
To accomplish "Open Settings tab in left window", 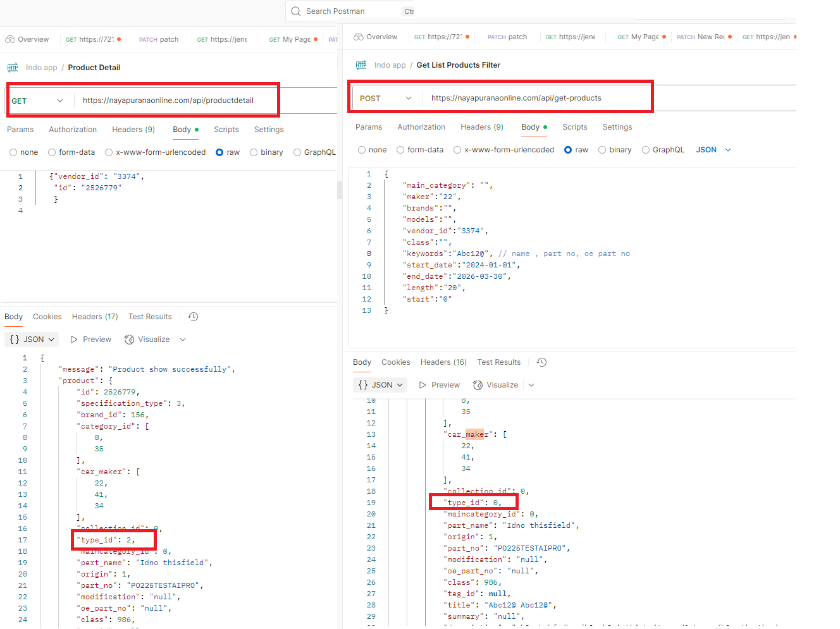I will click(269, 130).
